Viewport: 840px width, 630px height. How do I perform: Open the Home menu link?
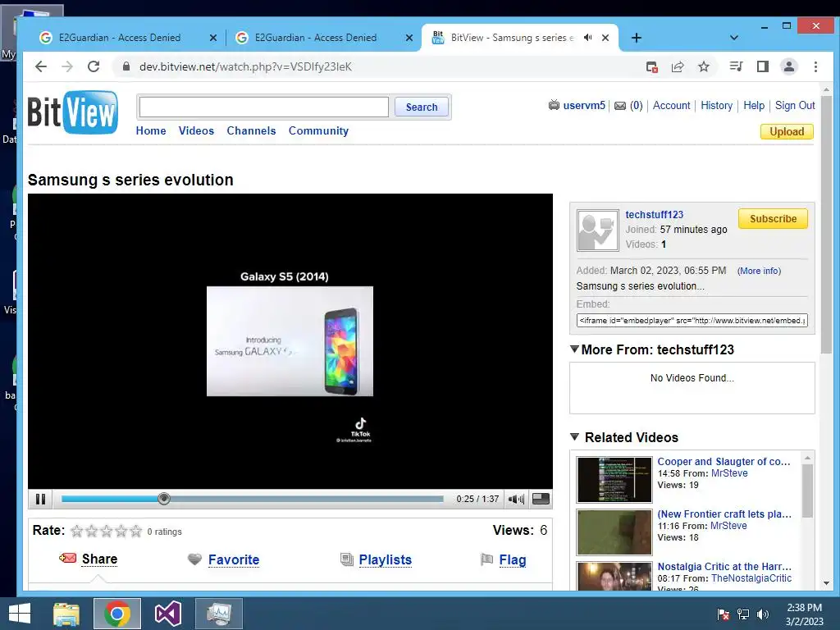(151, 130)
